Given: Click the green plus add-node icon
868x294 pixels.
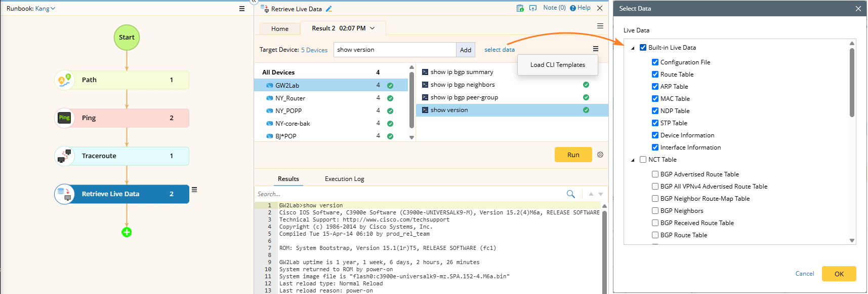Looking at the screenshot, I should tap(127, 232).
